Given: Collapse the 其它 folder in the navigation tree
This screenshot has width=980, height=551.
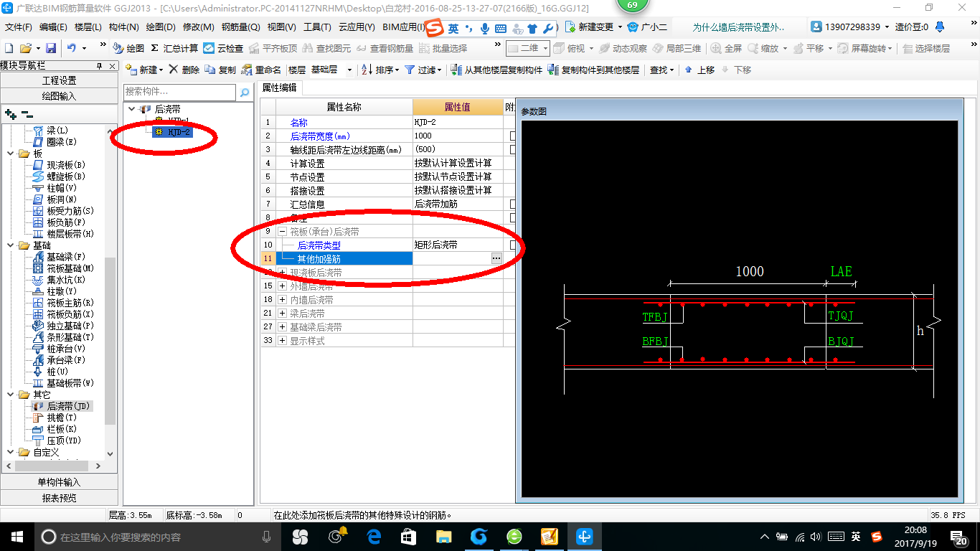Looking at the screenshot, I should click(10, 395).
